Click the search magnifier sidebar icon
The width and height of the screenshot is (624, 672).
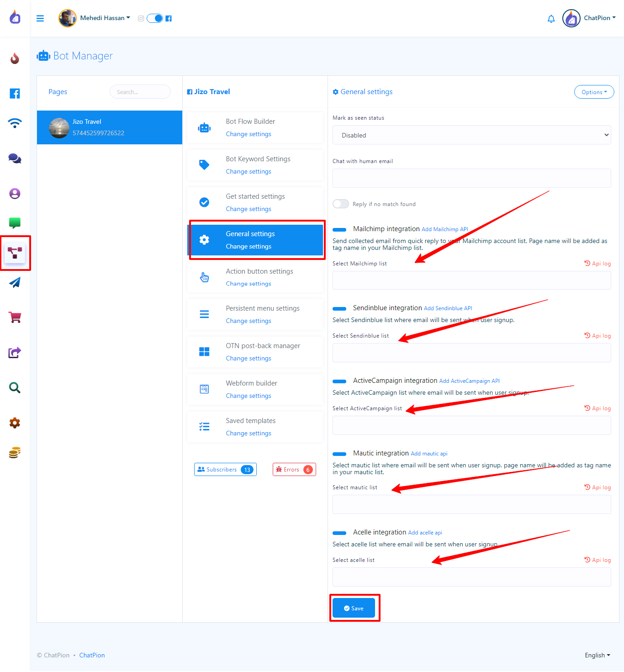[15, 388]
